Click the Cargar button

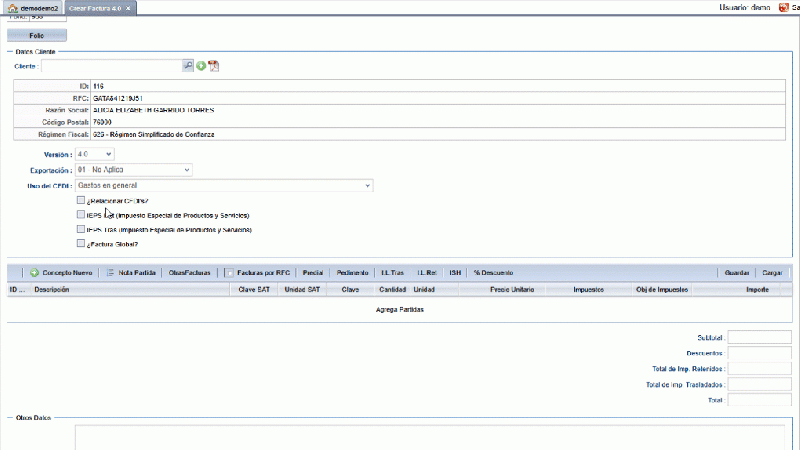click(x=772, y=272)
